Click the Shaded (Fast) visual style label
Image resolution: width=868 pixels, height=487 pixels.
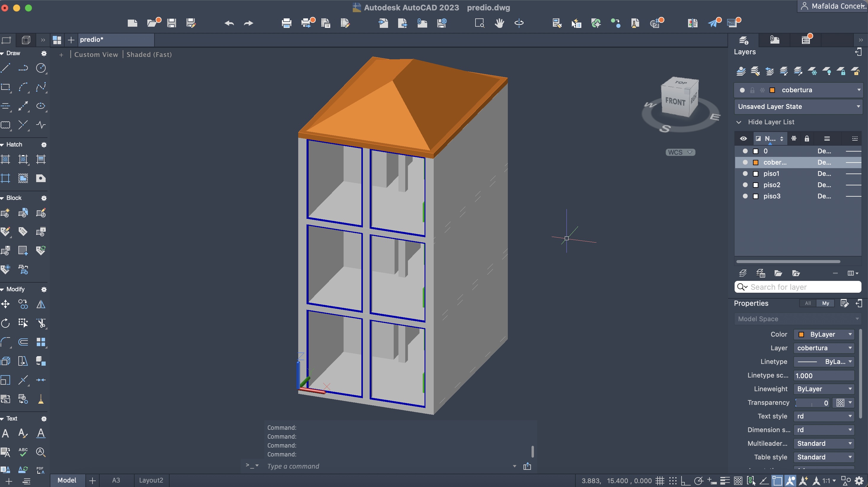149,55
